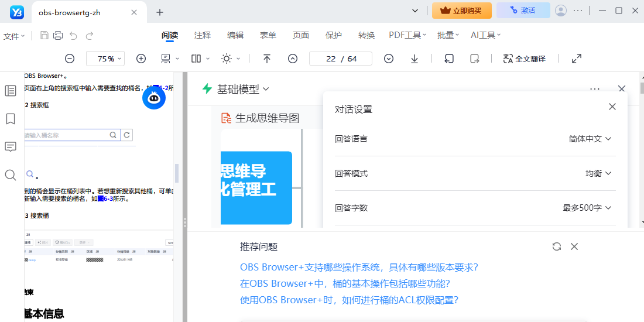This screenshot has width=644, height=322.
Task: Rotate page counterclockwise
Action: pos(449,59)
